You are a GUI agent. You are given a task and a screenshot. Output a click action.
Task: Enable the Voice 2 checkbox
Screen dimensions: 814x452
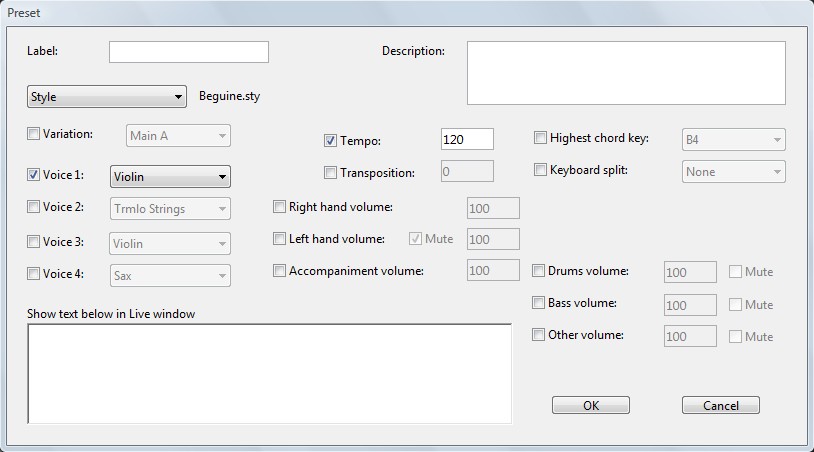34,207
